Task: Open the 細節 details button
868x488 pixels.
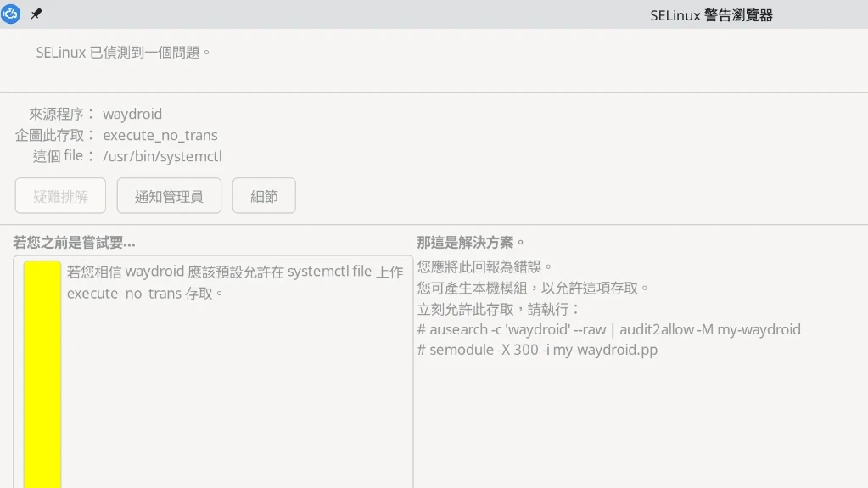Action: click(264, 196)
